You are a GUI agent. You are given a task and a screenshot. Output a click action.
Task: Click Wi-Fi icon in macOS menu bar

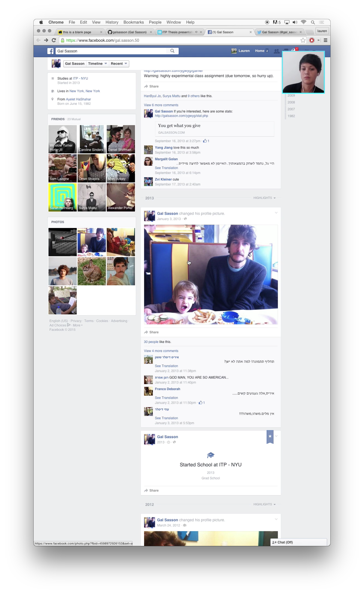[304, 22]
